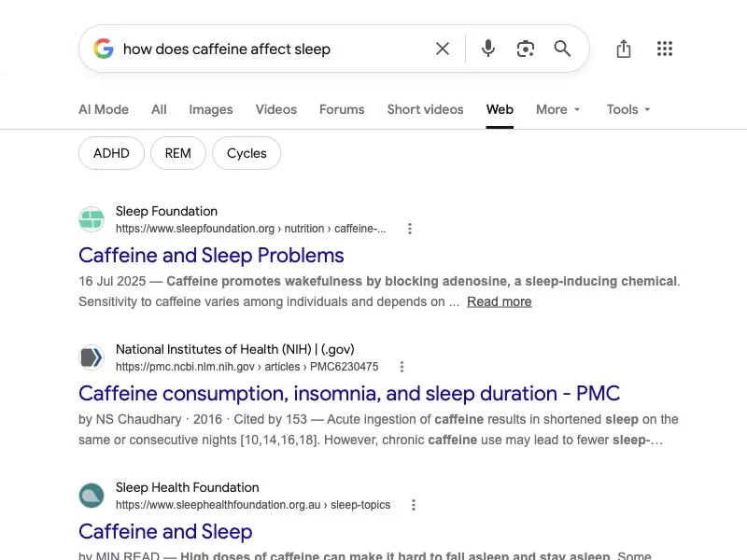This screenshot has width=747, height=560.
Task: Start voice search with microphone icon
Action: pos(487,49)
